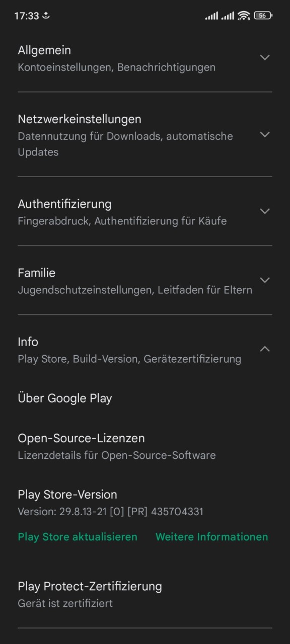The width and height of the screenshot is (290, 644).
Task: Tap the Netzwerkeinstellungen heading
Action: (80, 119)
